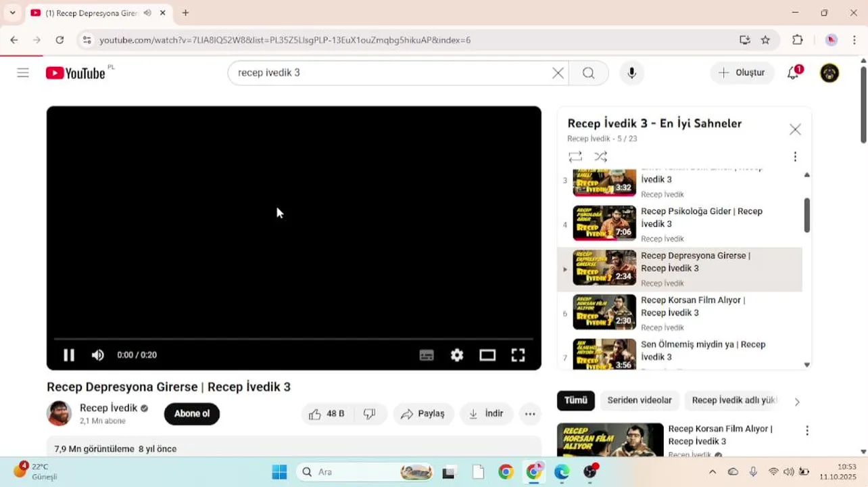
Task: Play Sen Ölmemiş miydin ya playlist item
Action: [x=680, y=354]
